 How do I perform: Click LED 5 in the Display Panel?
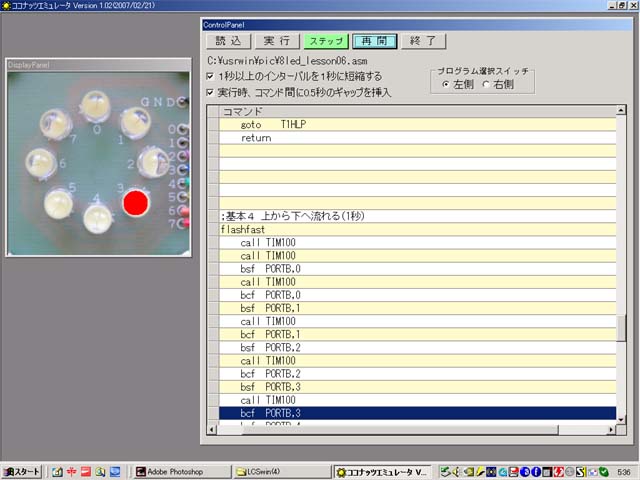click(58, 204)
